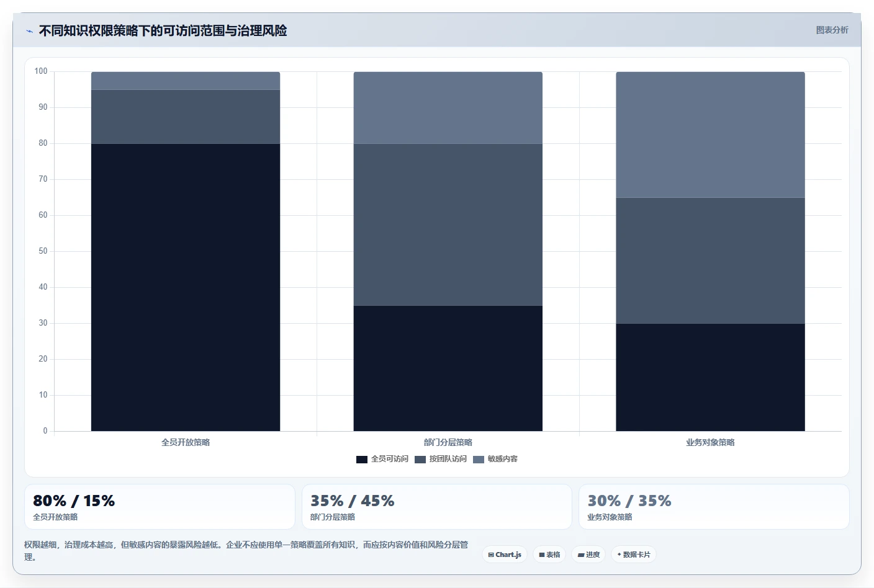Image resolution: width=874 pixels, height=588 pixels.
Task: Click the 敏感内容 segment of 部门分层策略 bar
Action: click(448, 108)
